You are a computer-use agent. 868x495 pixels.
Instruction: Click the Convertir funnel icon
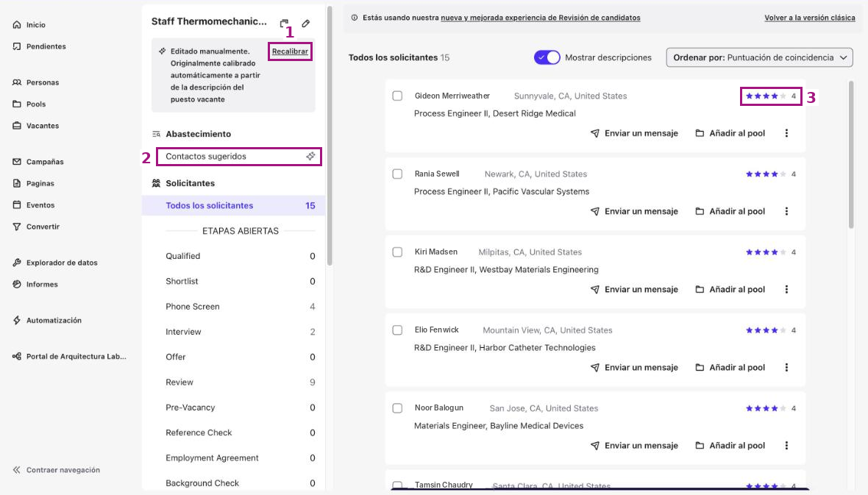tap(17, 227)
